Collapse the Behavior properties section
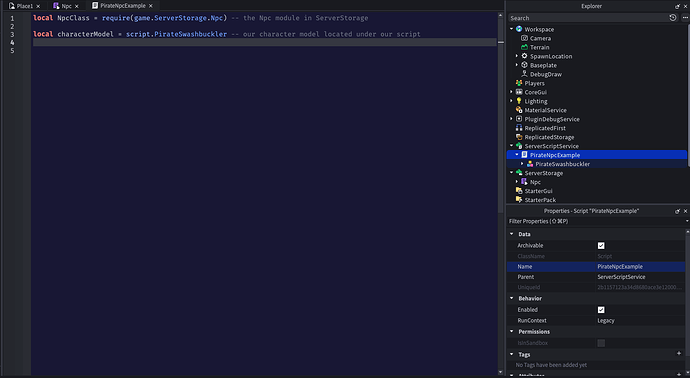The image size is (690, 378). tap(512, 298)
